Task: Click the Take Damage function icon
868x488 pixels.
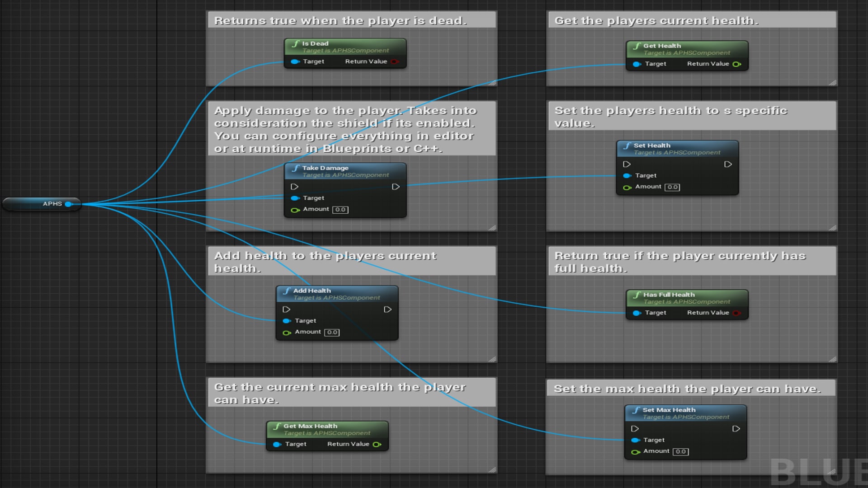Action: click(296, 168)
